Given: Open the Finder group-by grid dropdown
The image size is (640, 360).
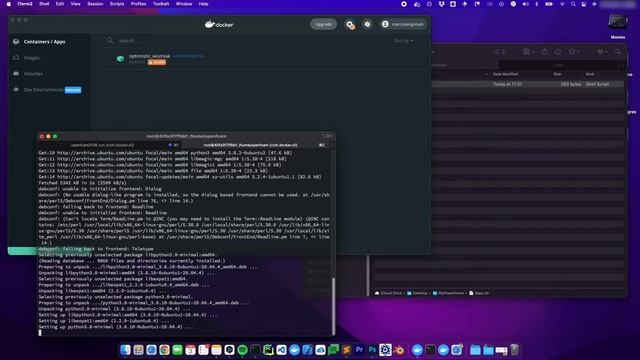Looking at the screenshot, I should (x=529, y=52).
